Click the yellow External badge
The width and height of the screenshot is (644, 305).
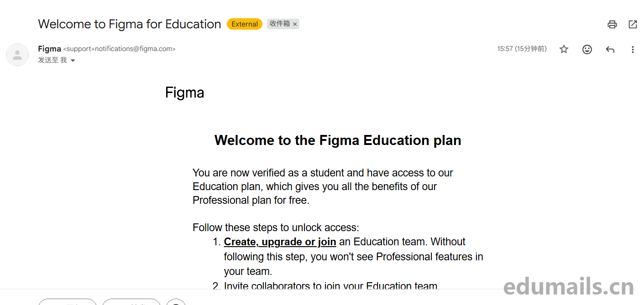[244, 24]
